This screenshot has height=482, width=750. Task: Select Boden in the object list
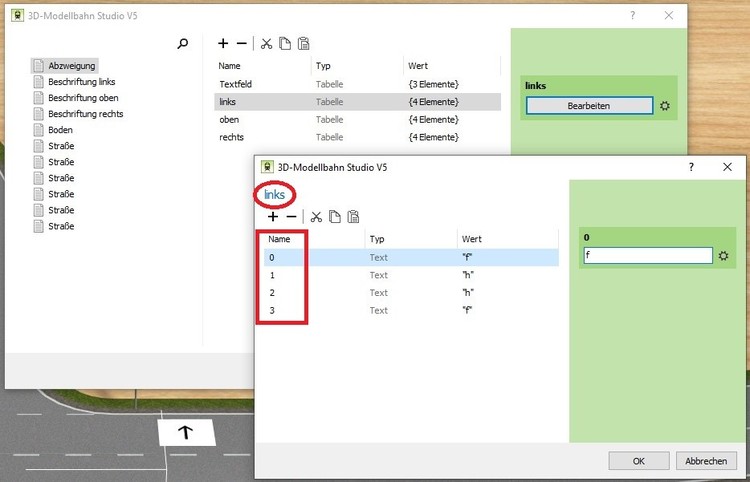click(x=60, y=130)
